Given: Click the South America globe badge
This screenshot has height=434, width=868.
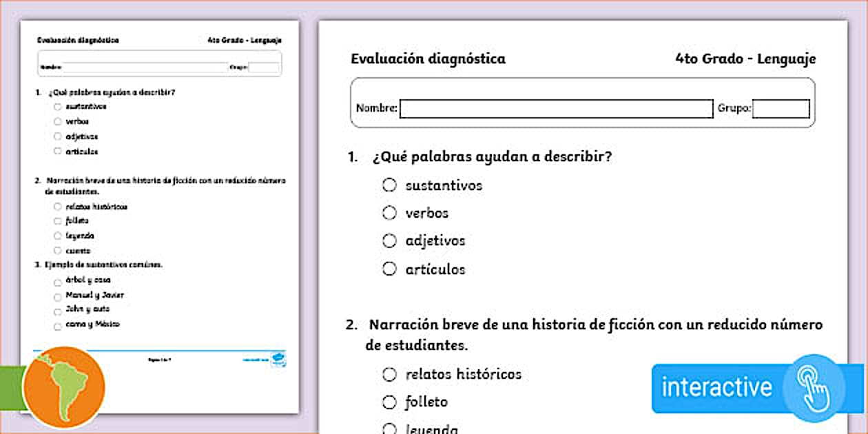Looking at the screenshot, I should (63, 387).
